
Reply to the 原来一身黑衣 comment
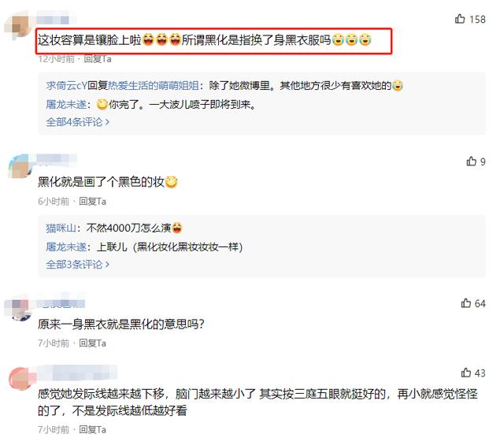92,343
